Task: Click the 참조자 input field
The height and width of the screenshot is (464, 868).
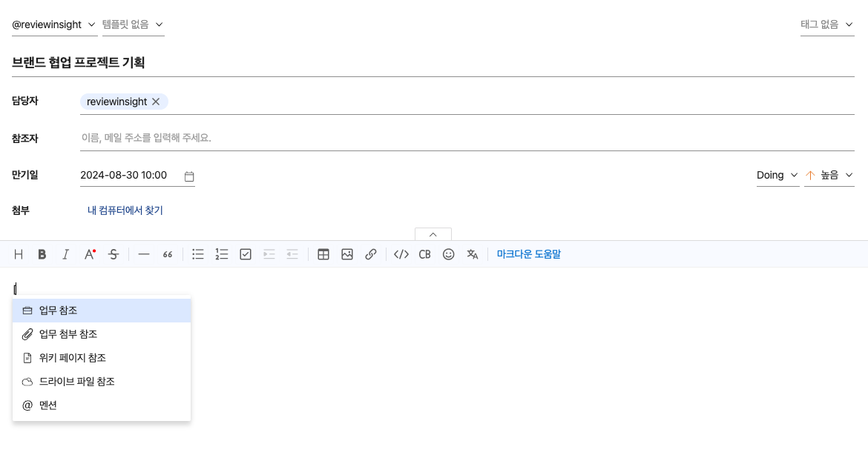Action: pos(466,138)
